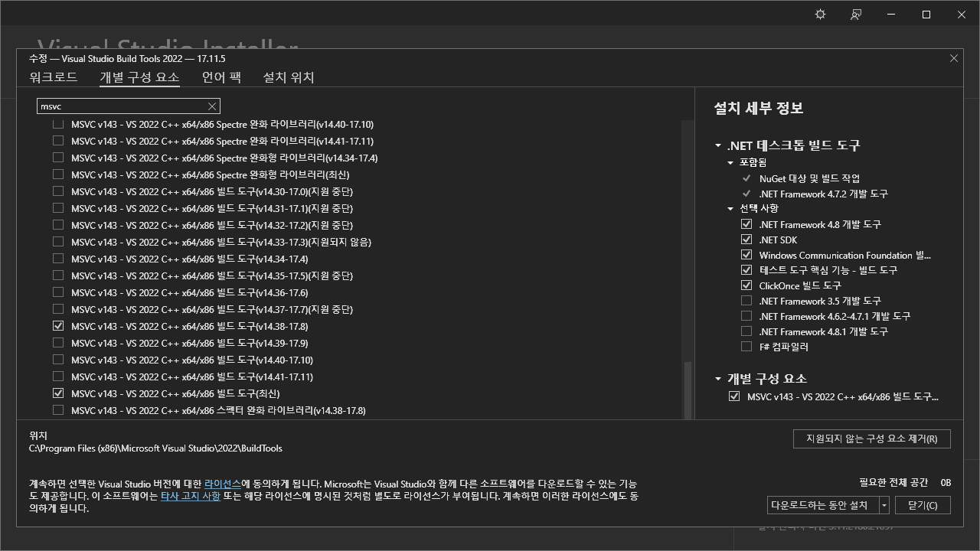The width and height of the screenshot is (980, 551).
Task: Check Spectre 완화형 라이브러리(최신)
Action: pyautogui.click(x=58, y=174)
